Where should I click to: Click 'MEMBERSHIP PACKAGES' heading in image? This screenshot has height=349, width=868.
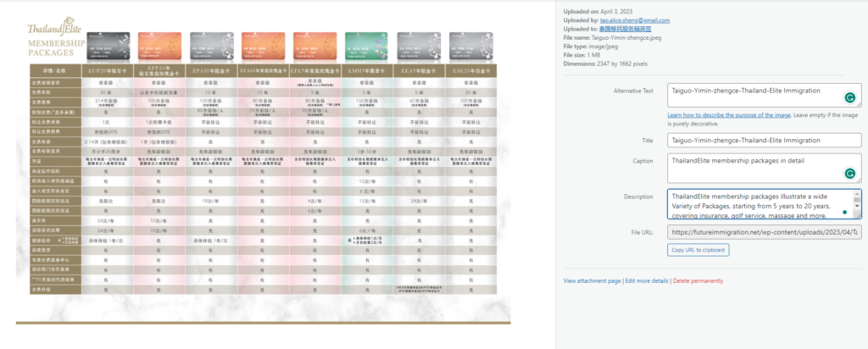pos(57,48)
